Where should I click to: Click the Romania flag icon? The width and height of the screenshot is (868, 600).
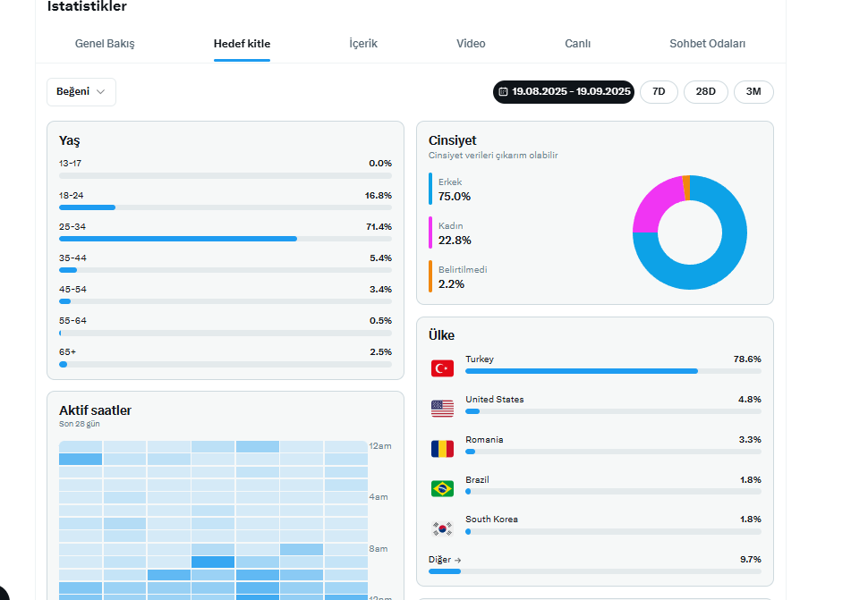(x=442, y=449)
